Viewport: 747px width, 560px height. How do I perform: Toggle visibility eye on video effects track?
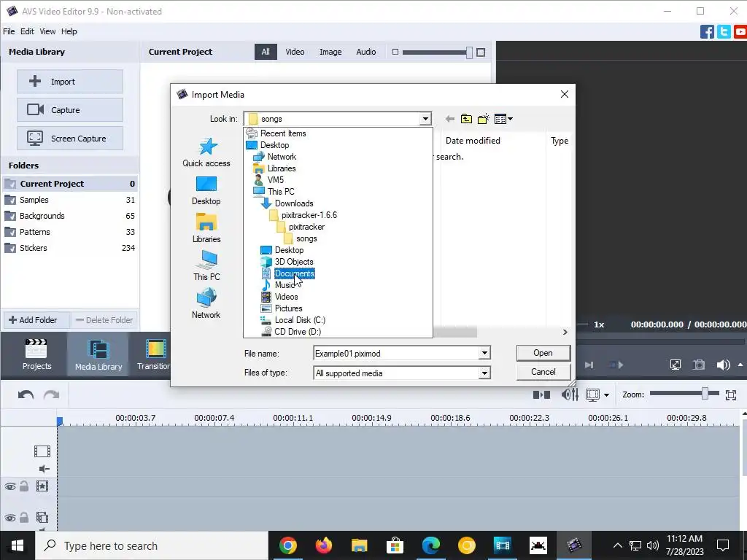[x=10, y=486]
